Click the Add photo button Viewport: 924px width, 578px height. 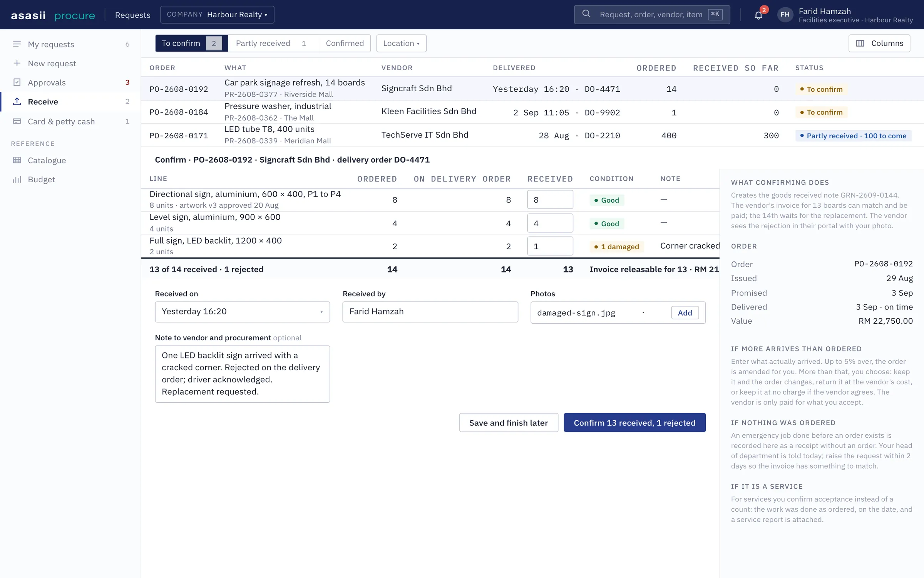coord(685,313)
